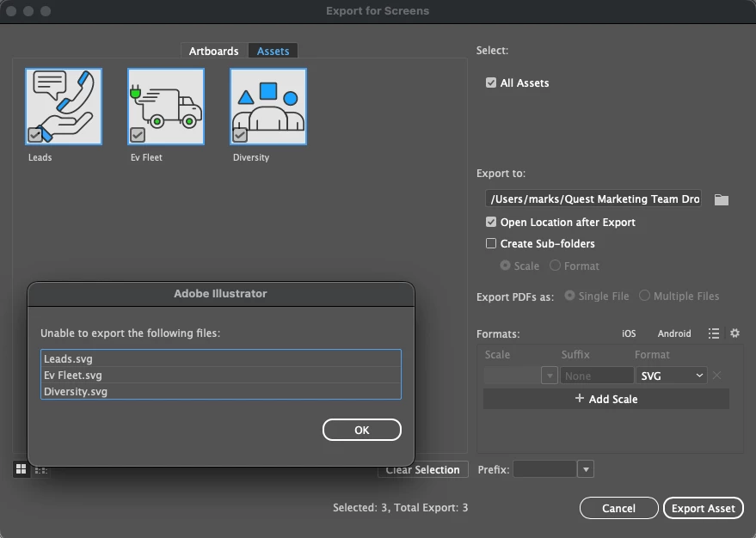756x538 pixels.
Task: Uncheck the Leads asset checkbox
Action: [x=34, y=135]
